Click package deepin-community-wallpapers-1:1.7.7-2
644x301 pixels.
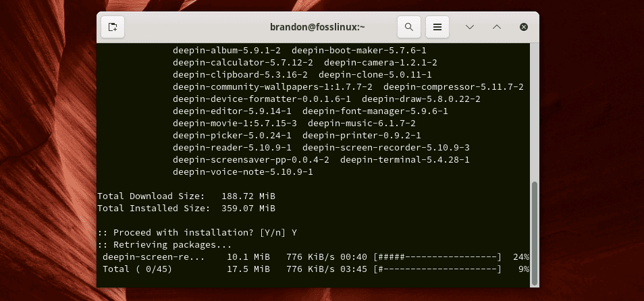tap(273, 87)
